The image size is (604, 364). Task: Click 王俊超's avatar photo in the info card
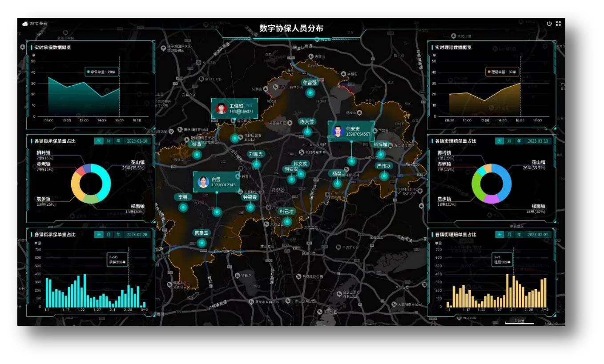(x=221, y=108)
